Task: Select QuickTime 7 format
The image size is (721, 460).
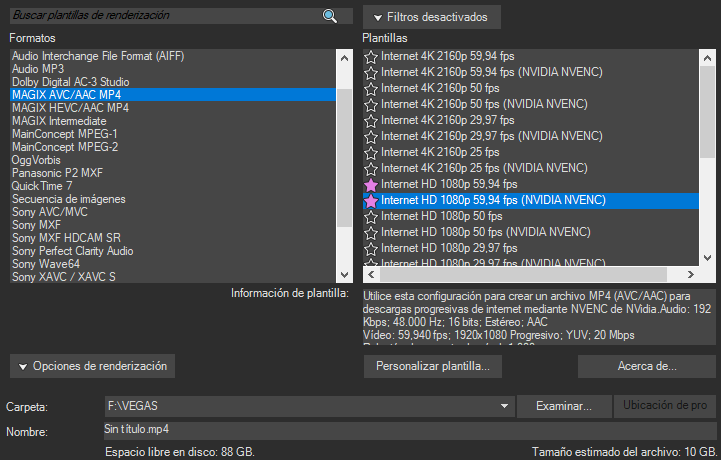Action: point(173,186)
